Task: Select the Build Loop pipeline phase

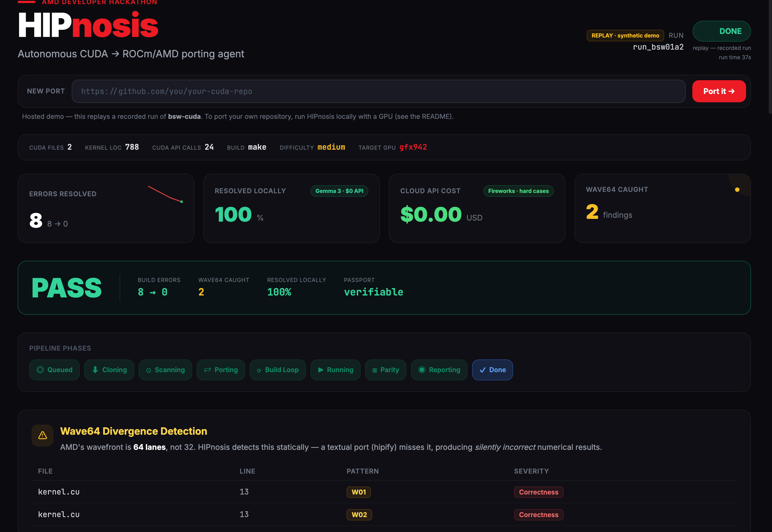Action: (x=278, y=370)
